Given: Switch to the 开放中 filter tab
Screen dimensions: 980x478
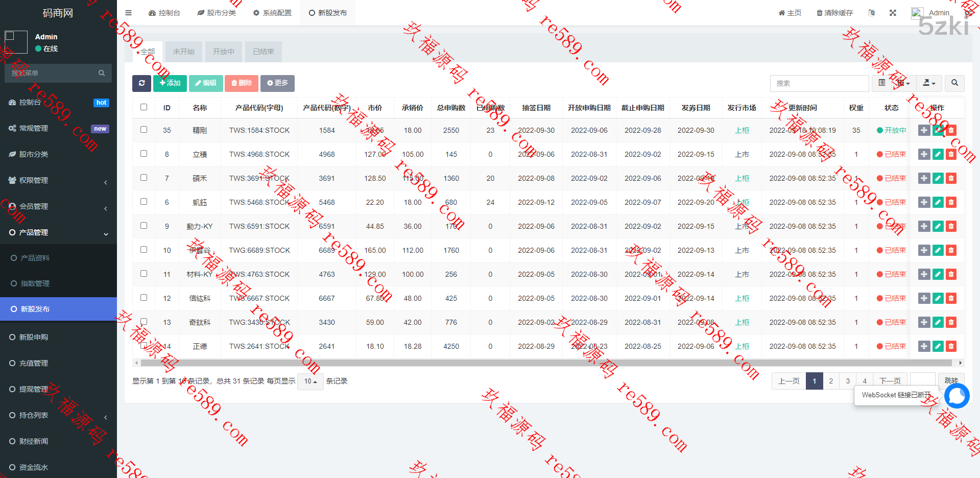Looking at the screenshot, I should point(223,52).
